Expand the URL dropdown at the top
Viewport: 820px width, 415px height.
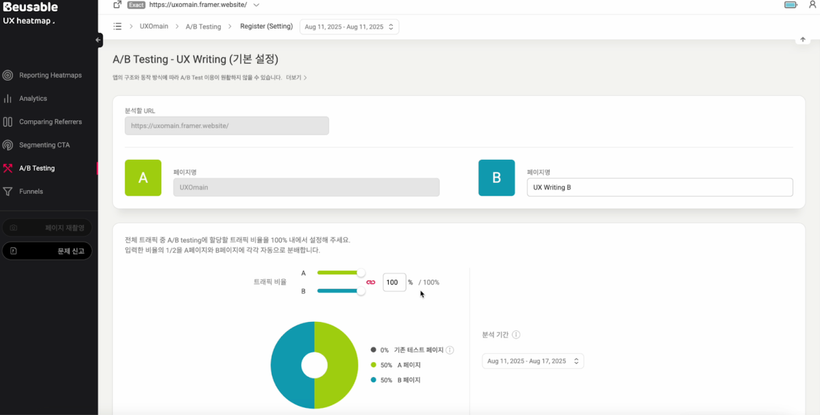click(x=257, y=5)
